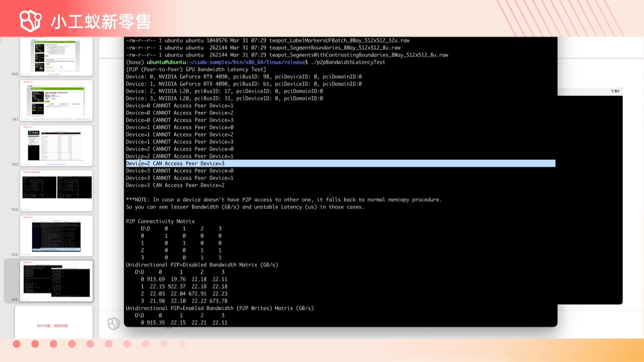Select slide 143 thumbnail with two terminals

[x=56, y=191]
